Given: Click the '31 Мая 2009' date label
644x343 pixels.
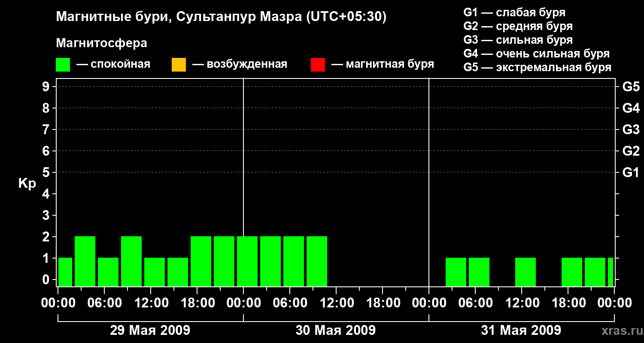Looking at the screenshot, I should (x=521, y=331).
